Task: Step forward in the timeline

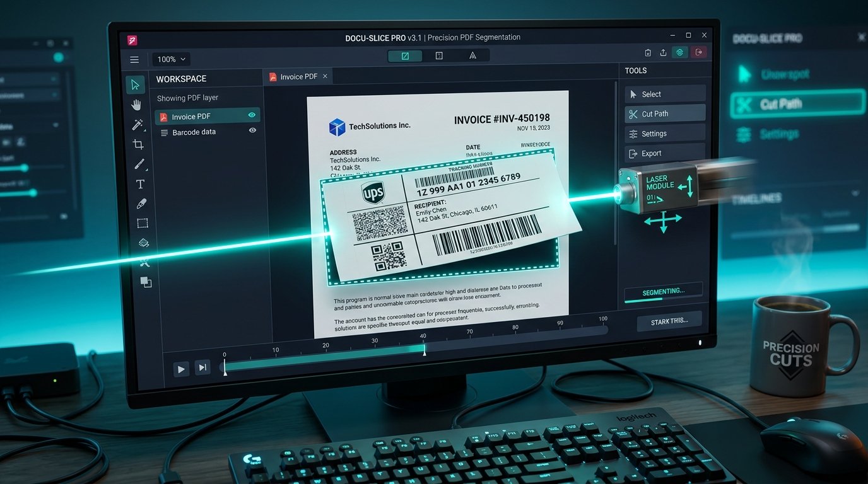Action: (202, 367)
